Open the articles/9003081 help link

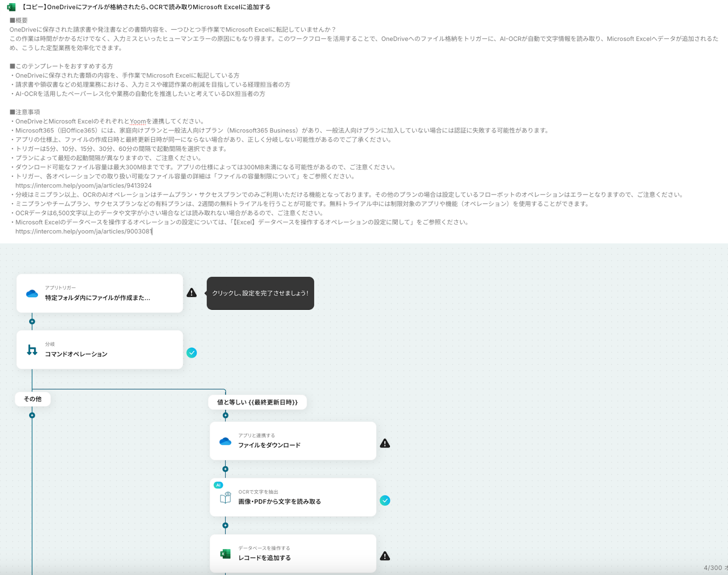click(x=84, y=232)
